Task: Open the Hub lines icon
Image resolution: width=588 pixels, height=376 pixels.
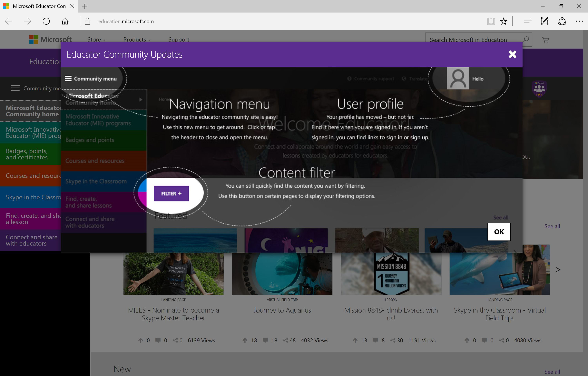Action: [x=527, y=21]
